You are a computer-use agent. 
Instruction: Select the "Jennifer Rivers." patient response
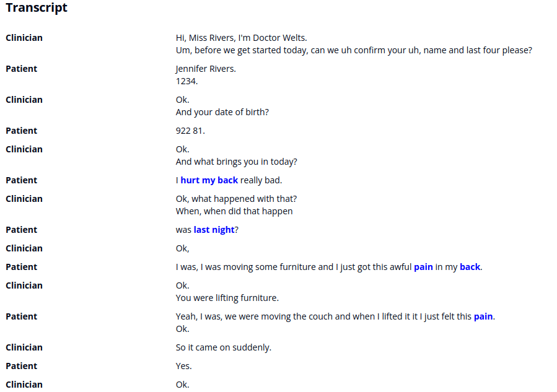pos(206,69)
